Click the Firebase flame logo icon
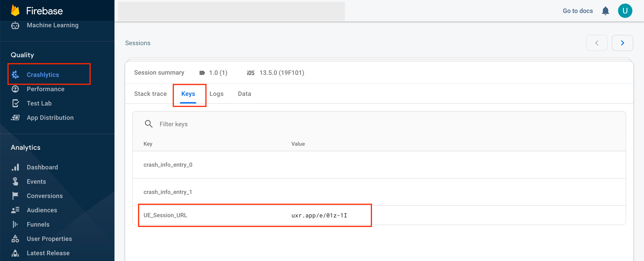This screenshot has width=644, height=261. [x=15, y=11]
